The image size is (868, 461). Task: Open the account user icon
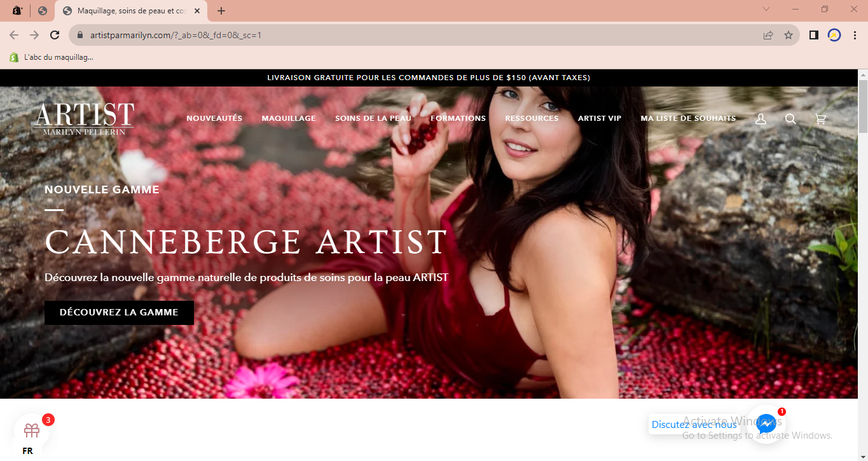(761, 119)
